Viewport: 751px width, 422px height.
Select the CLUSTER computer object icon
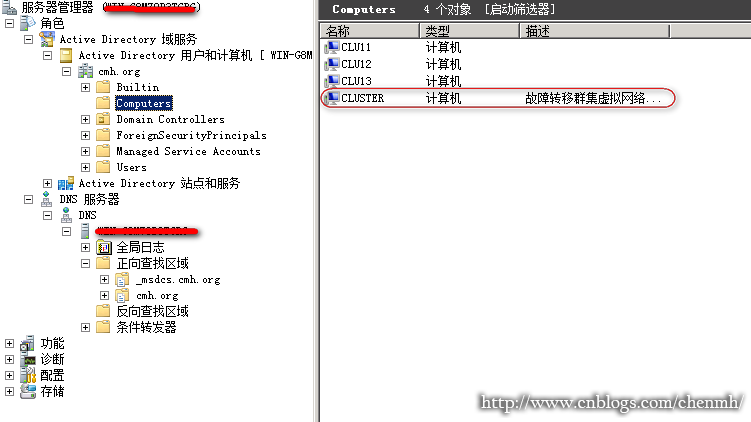(x=331, y=98)
